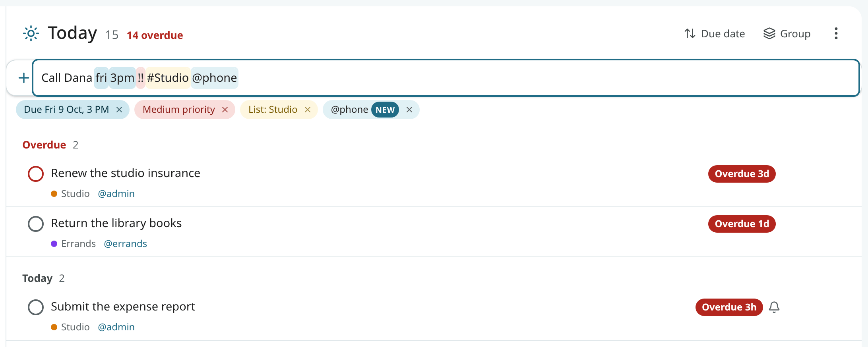The image size is (868, 347).
Task: Open Errands list under library books
Action: 74,244
